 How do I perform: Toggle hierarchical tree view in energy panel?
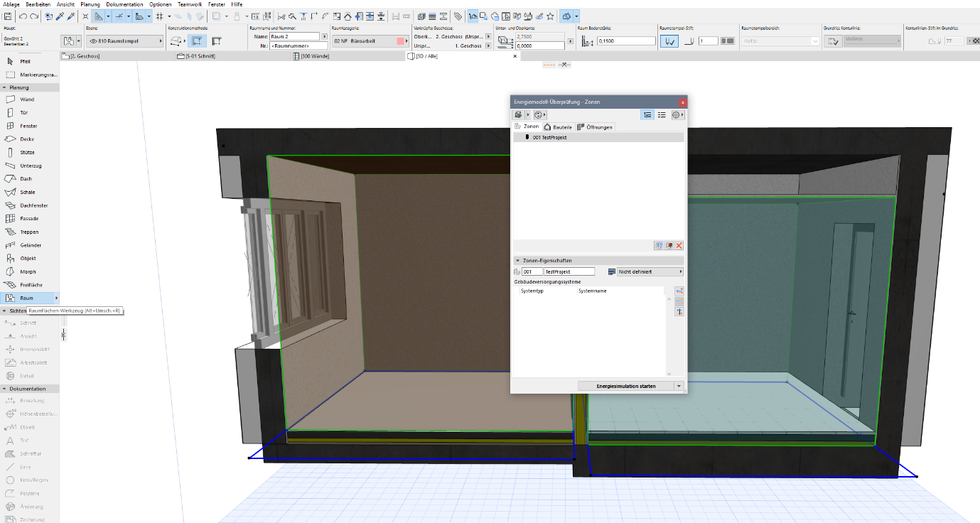tap(647, 114)
